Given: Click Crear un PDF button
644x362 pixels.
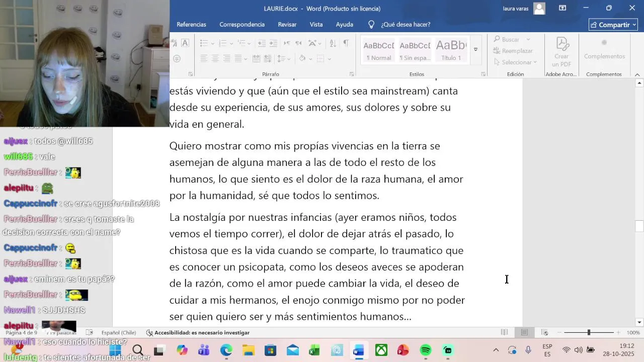Looking at the screenshot, I should tap(561, 51).
